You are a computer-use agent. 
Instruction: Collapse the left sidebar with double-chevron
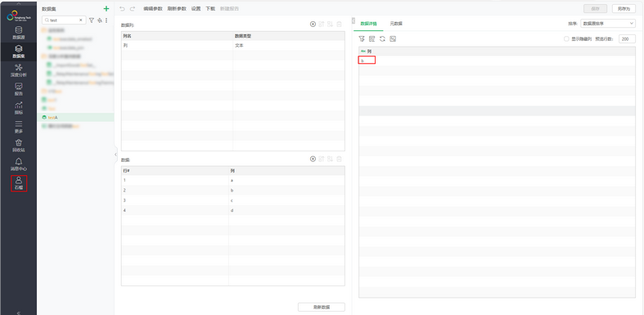coord(19,313)
